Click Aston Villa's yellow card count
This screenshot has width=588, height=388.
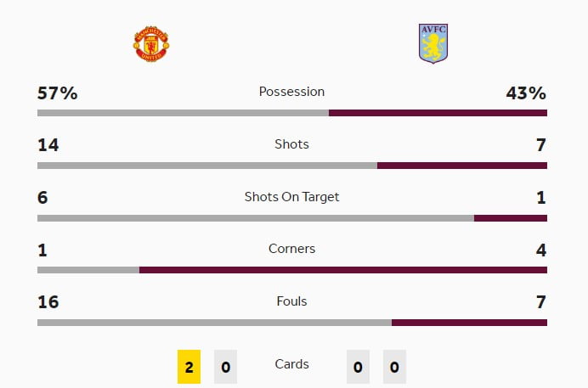coord(358,367)
